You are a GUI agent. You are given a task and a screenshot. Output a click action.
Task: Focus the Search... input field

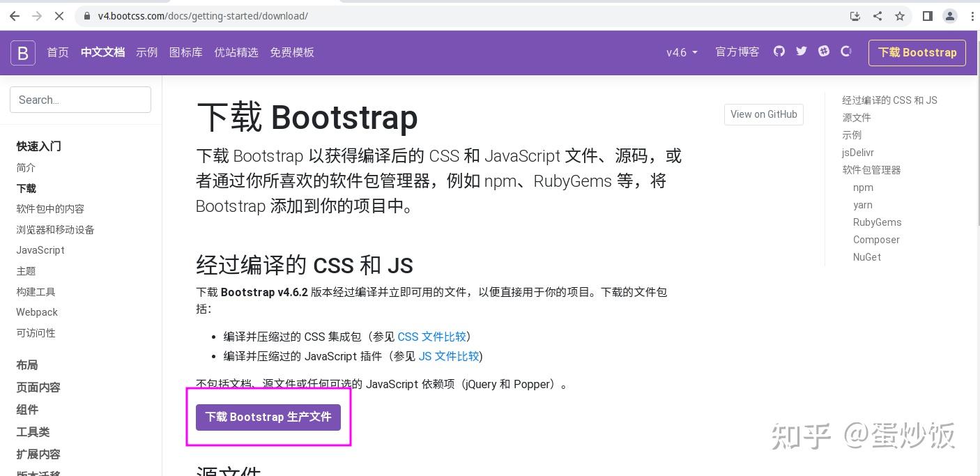coord(80,100)
